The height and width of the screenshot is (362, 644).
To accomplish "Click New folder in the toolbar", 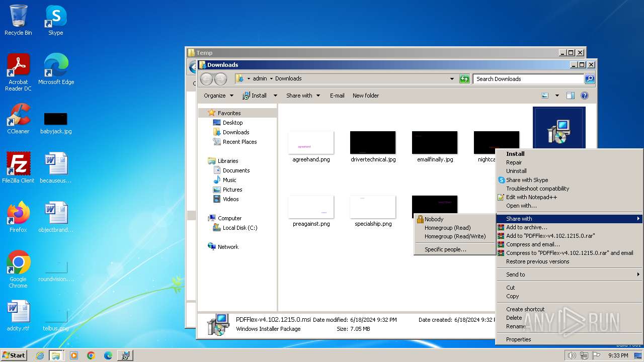I will (366, 96).
